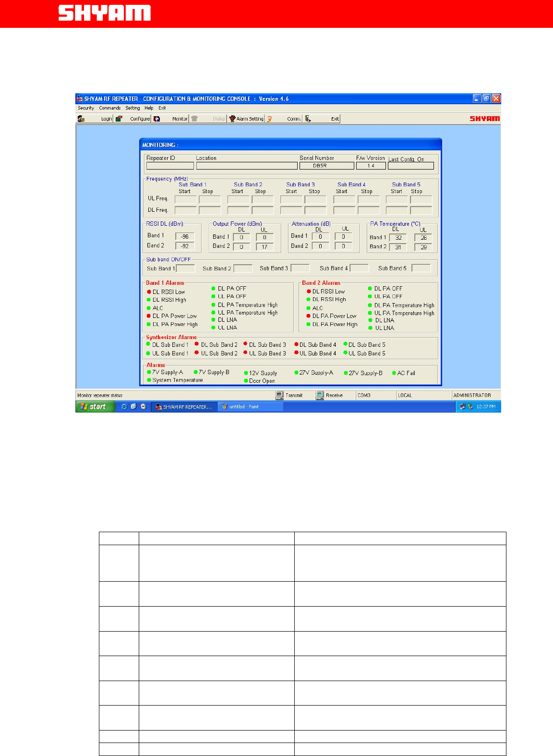The height and width of the screenshot is (756, 553).
Task: Click the greyed Dialup toolbar button
Action: click(208, 119)
